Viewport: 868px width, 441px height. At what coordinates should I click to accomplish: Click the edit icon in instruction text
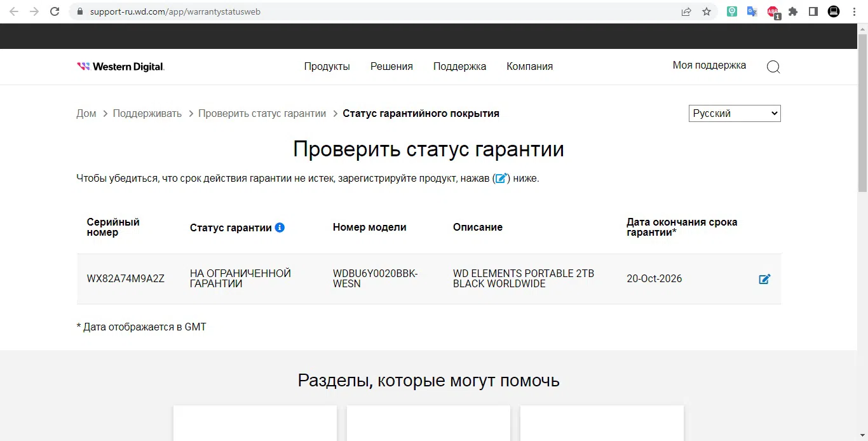click(501, 179)
